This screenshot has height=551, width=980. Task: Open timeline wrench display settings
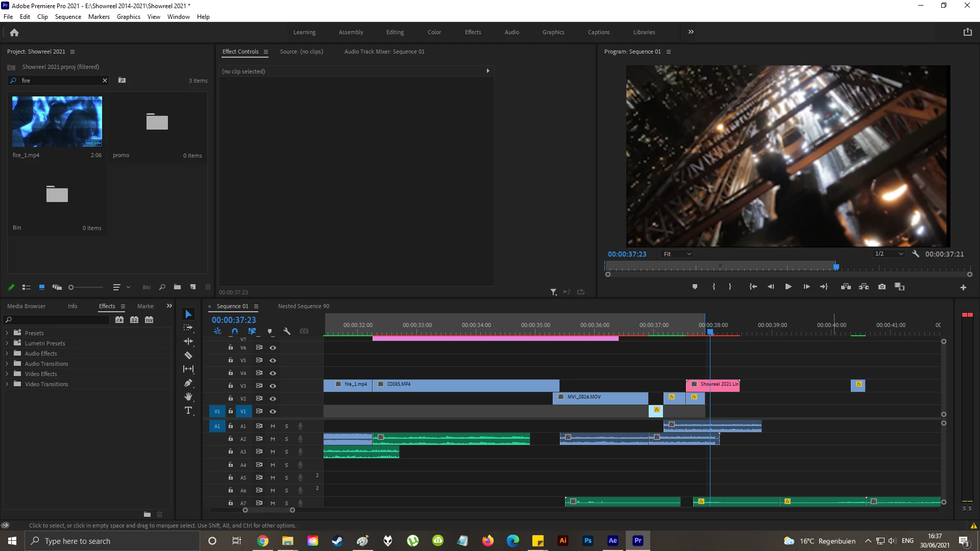click(287, 331)
